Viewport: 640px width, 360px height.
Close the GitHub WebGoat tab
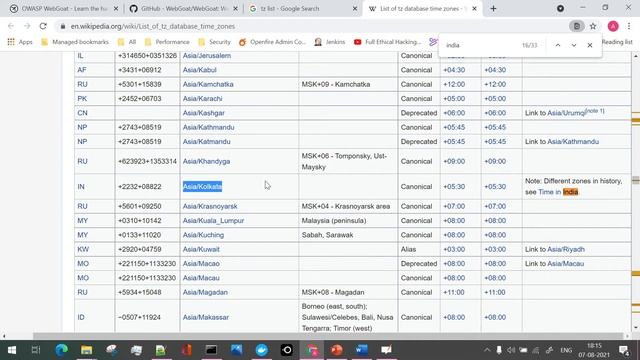pyautogui.click(x=235, y=9)
